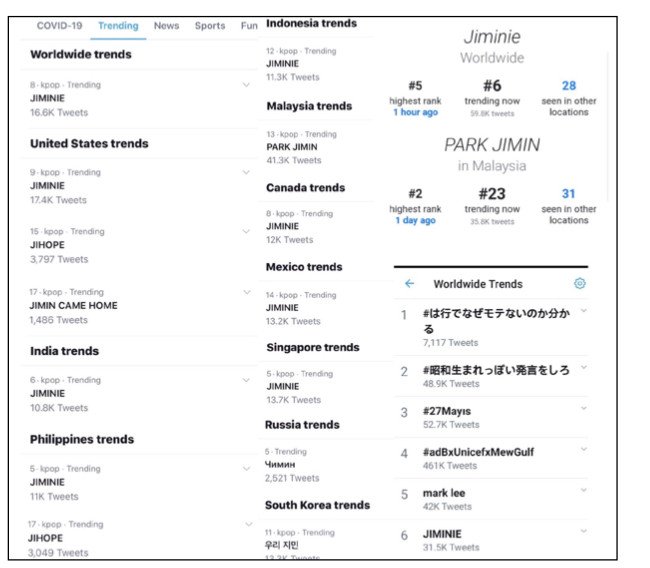This screenshot has width=650, height=568.
Task: Expand chevron for #adBxUnicefxMewGulf trend
Action: 584,449
